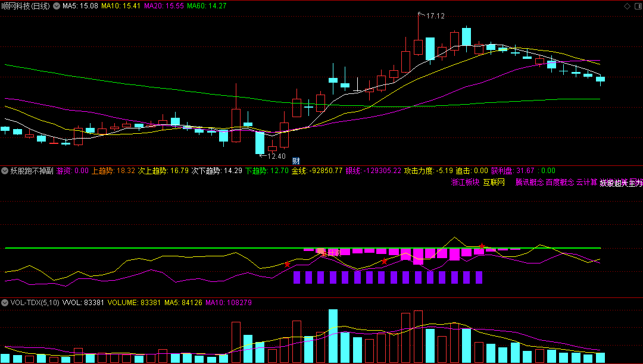Click the 游资: 0.00 value
The width and height of the screenshot is (643, 364).
coord(73,171)
